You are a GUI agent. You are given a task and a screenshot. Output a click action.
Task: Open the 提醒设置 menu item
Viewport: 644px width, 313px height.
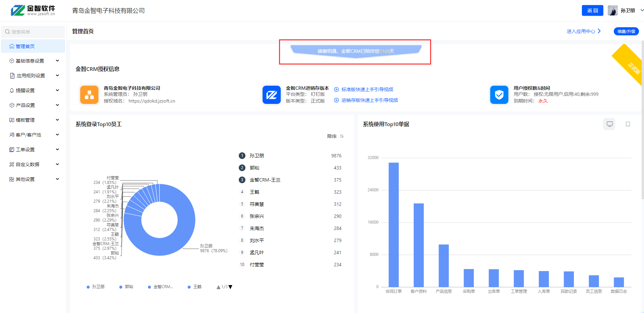[x=33, y=90]
